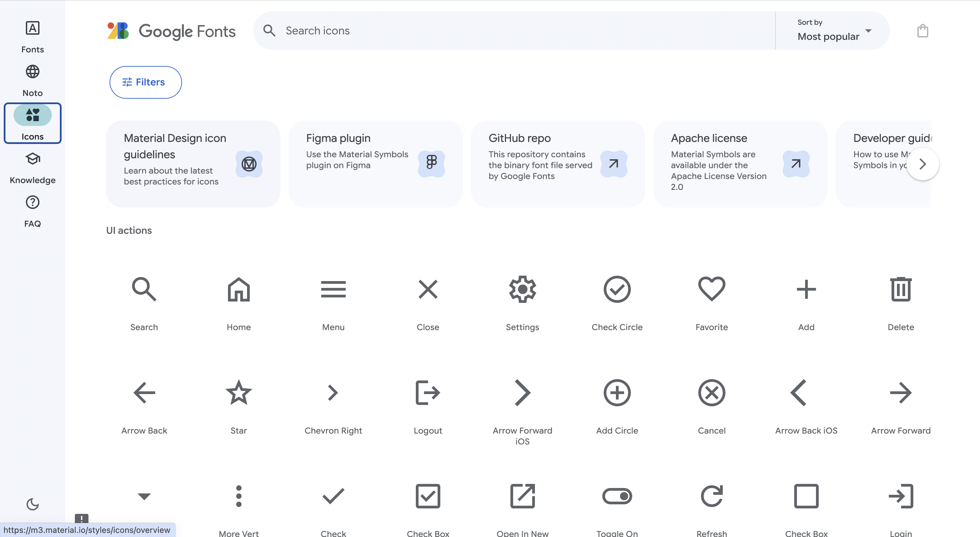The image size is (980, 537).
Task: Select the Search icon in UI actions
Action: pos(144,289)
